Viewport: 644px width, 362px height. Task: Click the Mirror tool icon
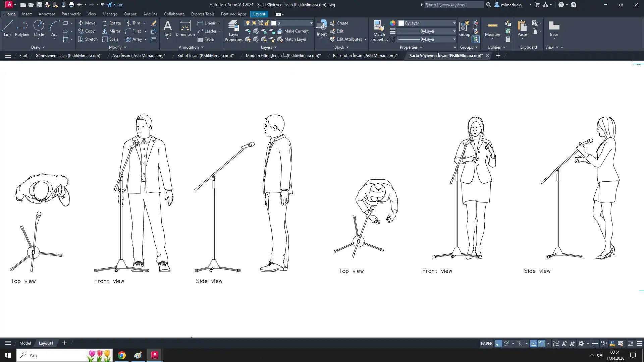pos(105,31)
